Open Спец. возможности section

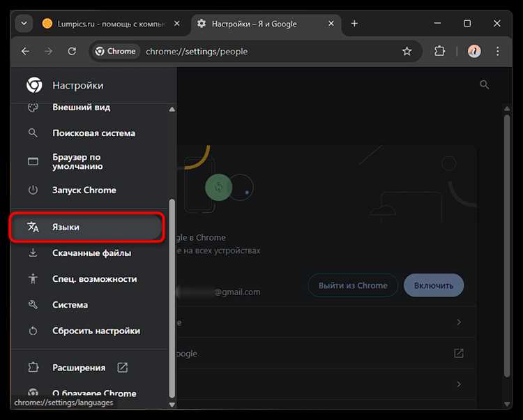[89, 279]
